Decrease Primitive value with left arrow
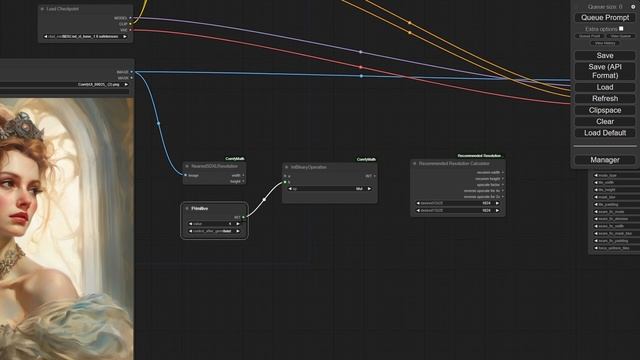 point(191,224)
